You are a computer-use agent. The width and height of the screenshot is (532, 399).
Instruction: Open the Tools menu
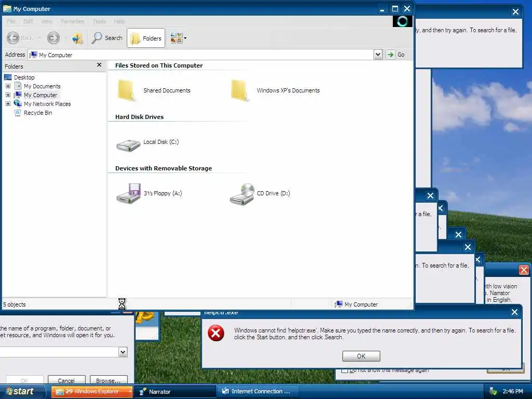click(99, 21)
